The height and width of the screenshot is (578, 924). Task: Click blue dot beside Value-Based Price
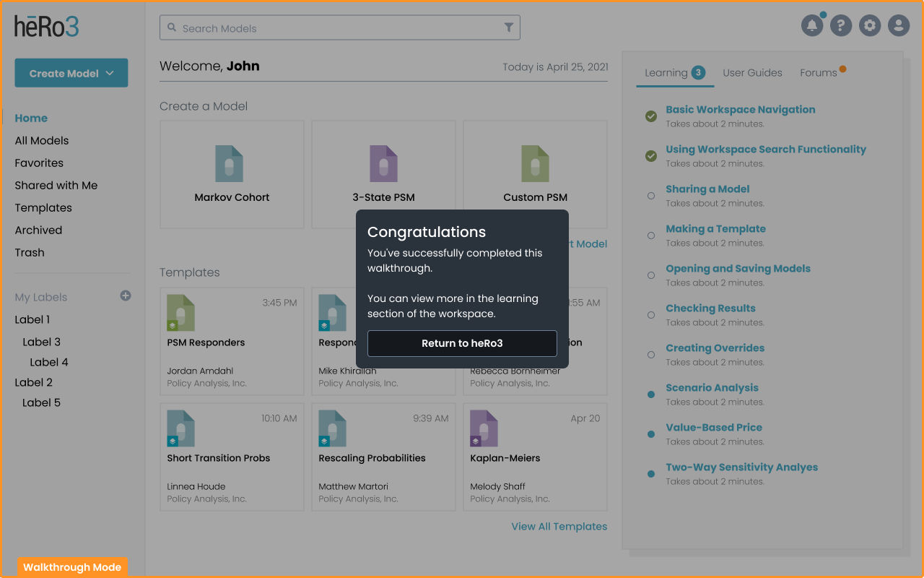[x=651, y=434]
